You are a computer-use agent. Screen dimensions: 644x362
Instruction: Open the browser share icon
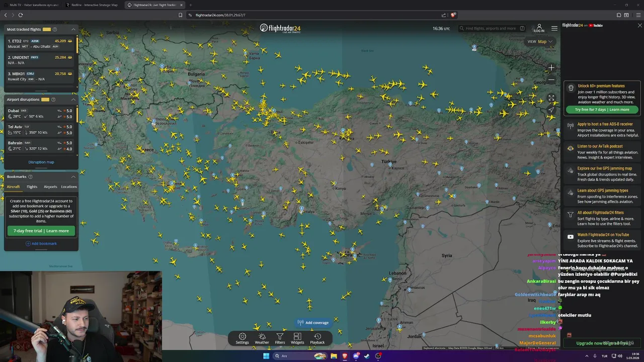coord(443,15)
